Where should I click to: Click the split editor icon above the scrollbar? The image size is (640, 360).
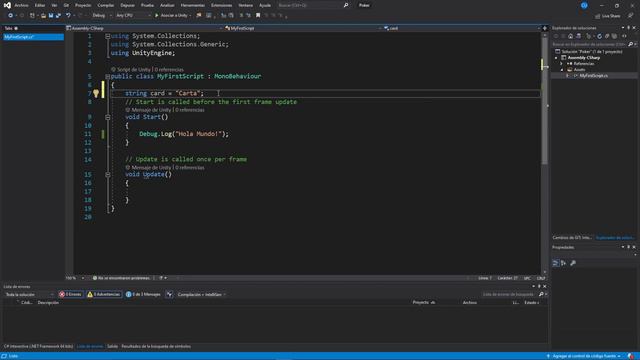pos(544,28)
